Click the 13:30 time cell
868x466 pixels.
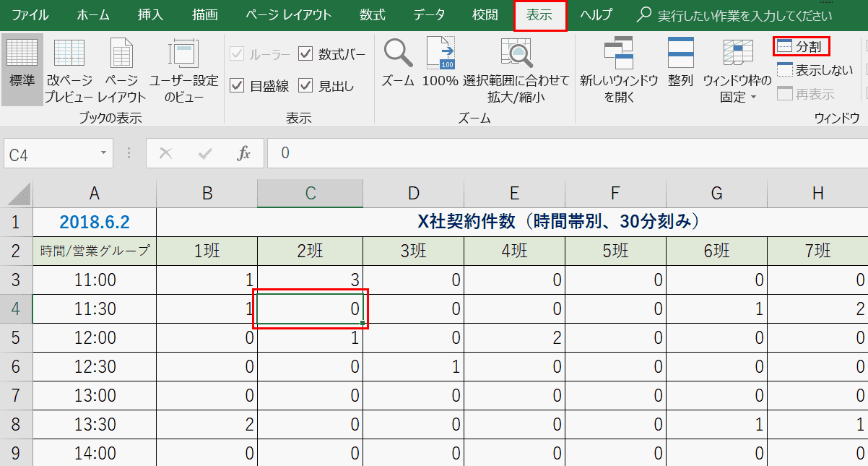tap(94, 424)
